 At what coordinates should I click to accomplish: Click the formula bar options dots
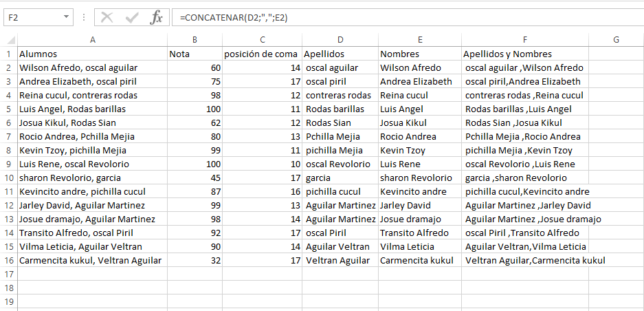pos(84,18)
